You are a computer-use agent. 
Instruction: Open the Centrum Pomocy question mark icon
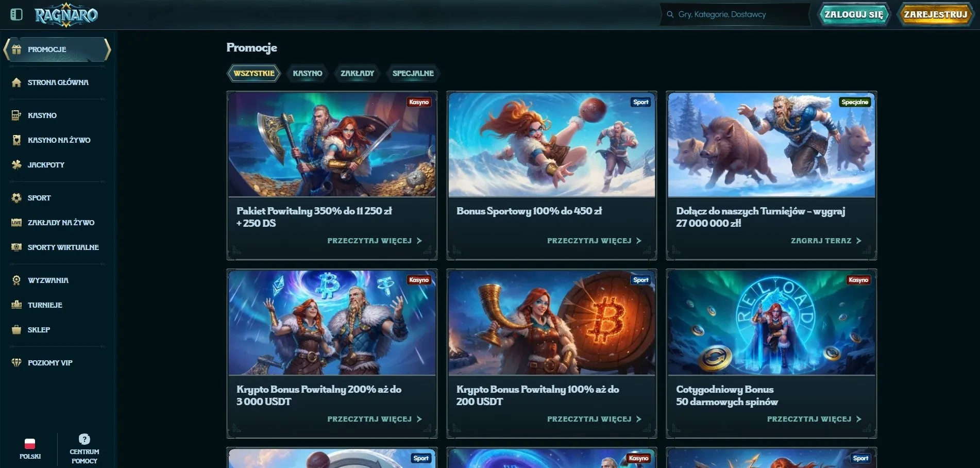[85, 439]
